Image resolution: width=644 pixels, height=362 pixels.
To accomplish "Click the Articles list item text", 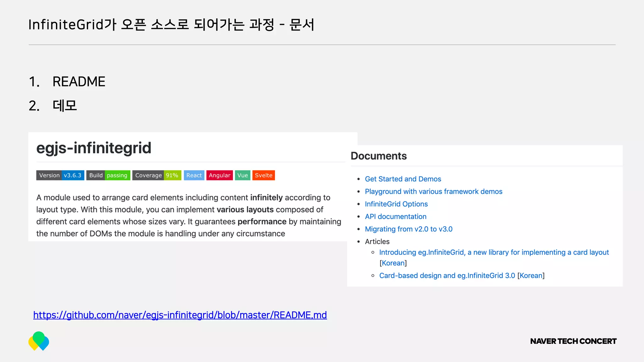I will coord(377,242).
